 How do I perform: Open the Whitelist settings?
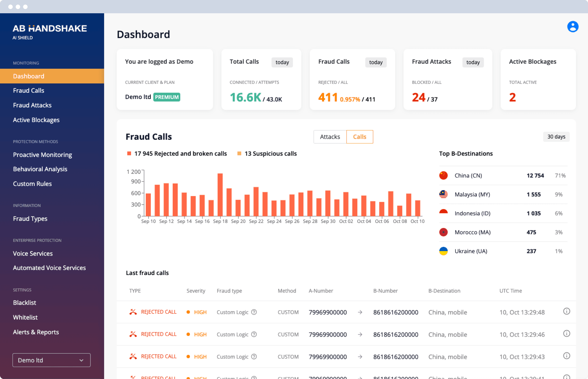pyautogui.click(x=25, y=317)
